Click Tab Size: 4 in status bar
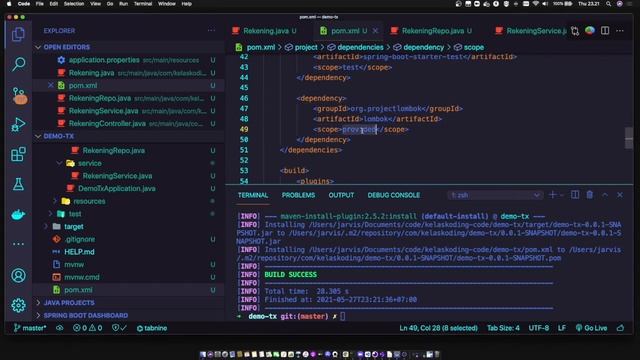The height and width of the screenshot is (360, 640). click(x=503, y=328)
